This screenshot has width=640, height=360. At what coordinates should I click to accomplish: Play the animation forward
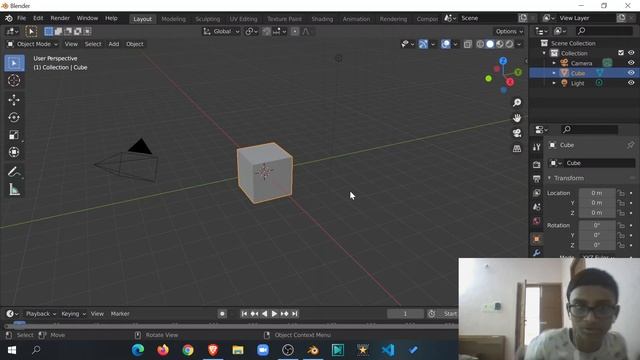coord(274,314)
